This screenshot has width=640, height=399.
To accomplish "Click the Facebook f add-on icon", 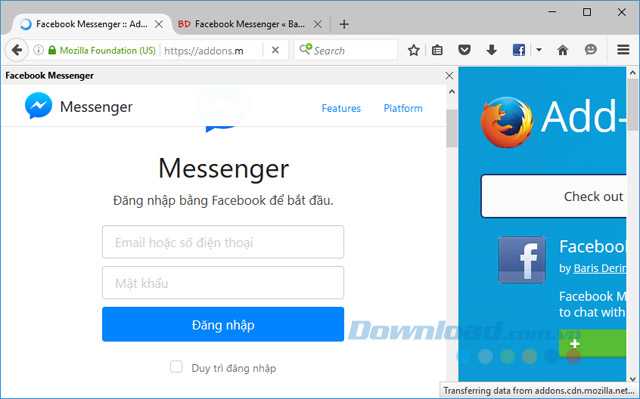I will 522,260.
